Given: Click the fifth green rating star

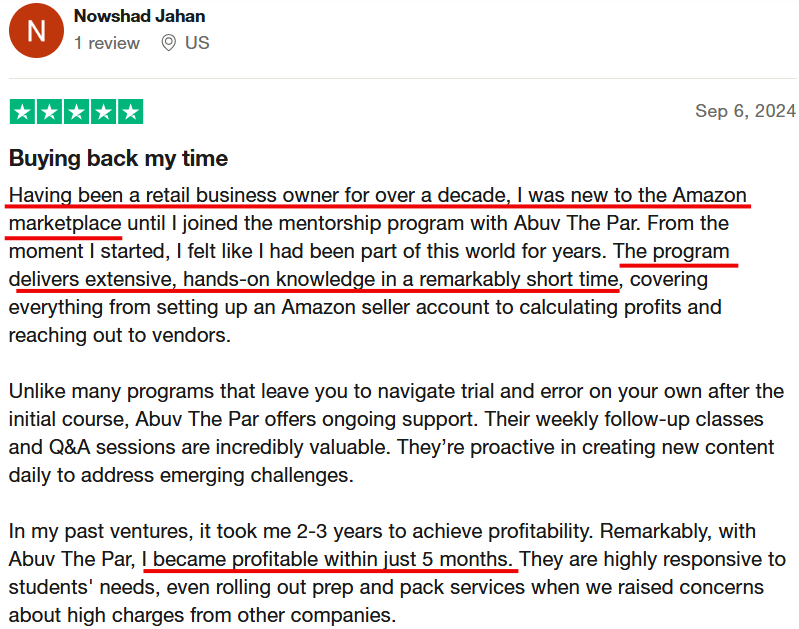Looking at the screenshot, I should coord(130,112).
